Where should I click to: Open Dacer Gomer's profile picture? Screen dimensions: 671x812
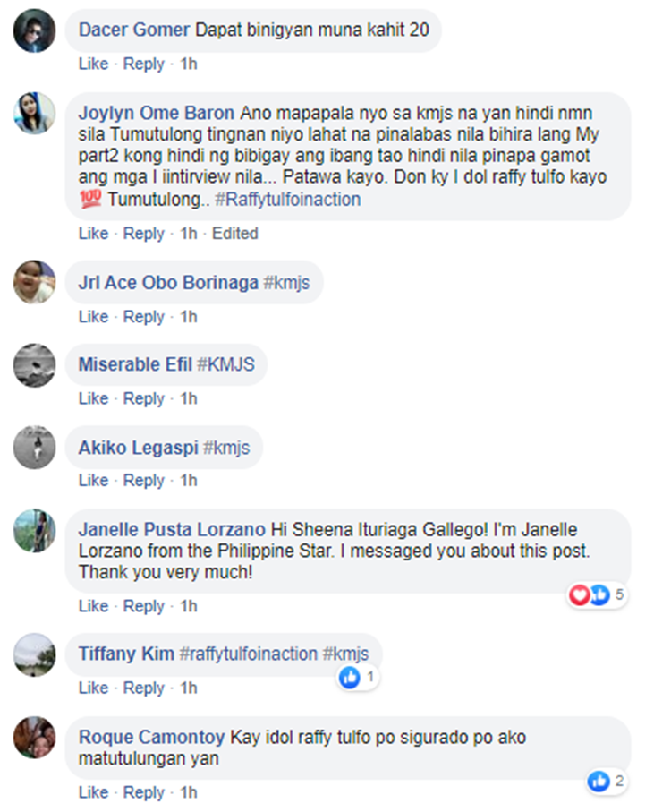[35, 32]
